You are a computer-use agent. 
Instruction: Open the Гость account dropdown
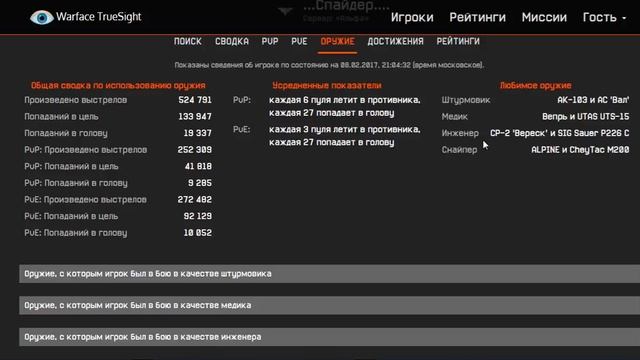[604, 17]
